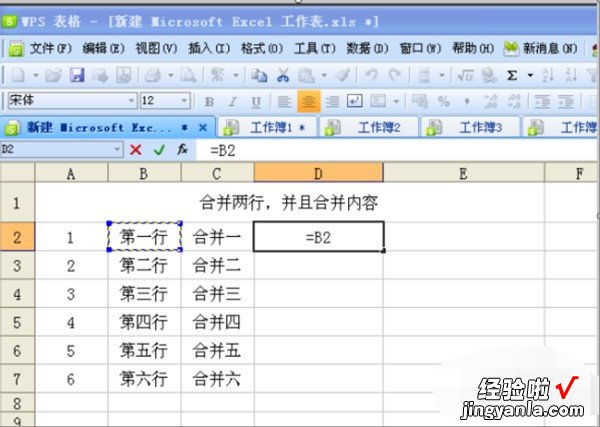This screenshot has height=427, width=600.
Task: Click the Merge cells icon
Action: click(378, 101)
